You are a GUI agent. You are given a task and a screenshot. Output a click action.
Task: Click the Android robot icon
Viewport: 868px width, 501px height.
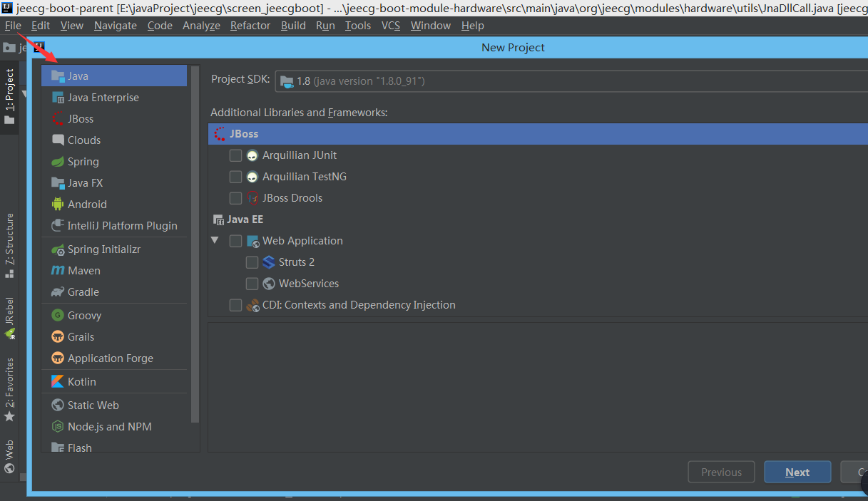coord(58,204)
